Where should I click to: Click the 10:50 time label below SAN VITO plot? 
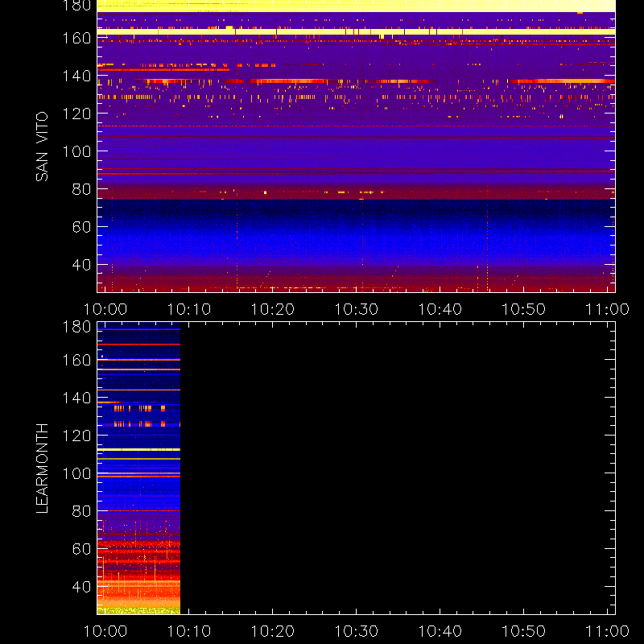524,309
